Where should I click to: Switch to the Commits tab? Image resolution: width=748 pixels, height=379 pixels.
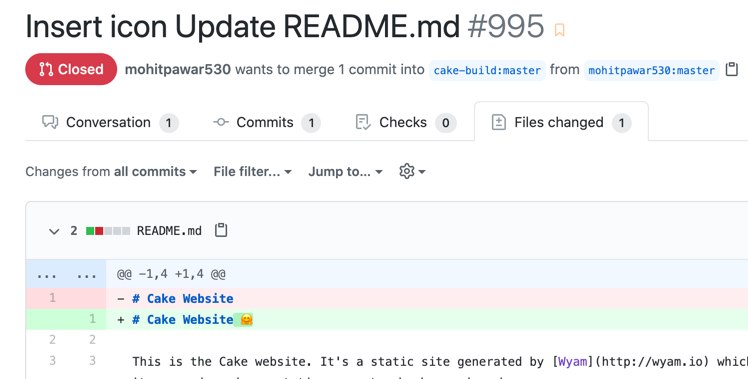tap(267, 123)
